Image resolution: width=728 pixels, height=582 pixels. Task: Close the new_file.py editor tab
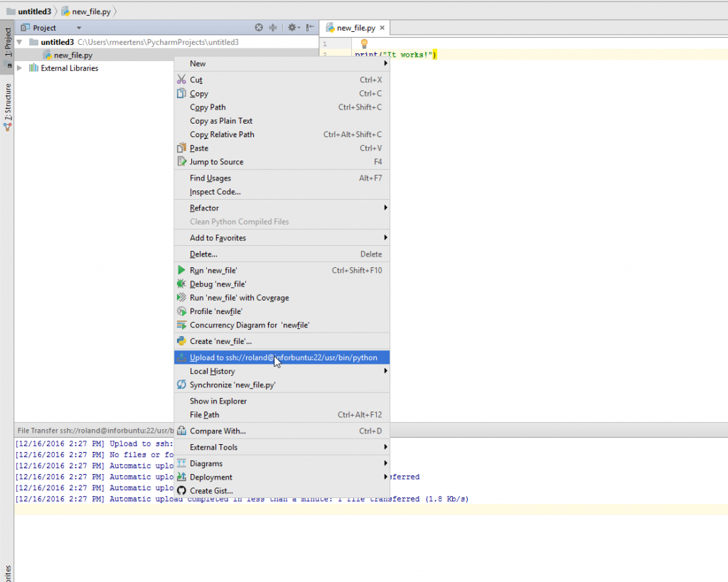point(382,28)
